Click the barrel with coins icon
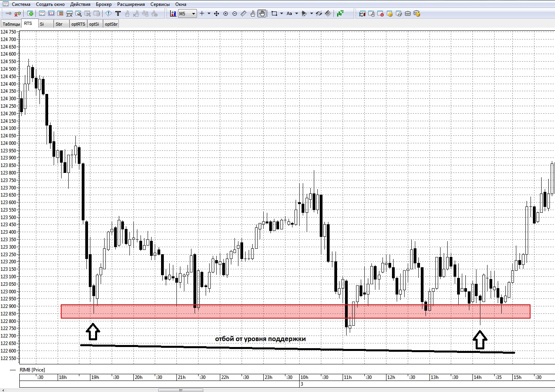 point(417,14)
